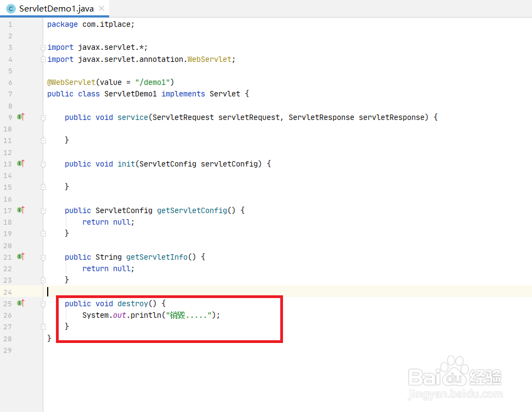Collapse the imports block at line 3

point(43,48)
